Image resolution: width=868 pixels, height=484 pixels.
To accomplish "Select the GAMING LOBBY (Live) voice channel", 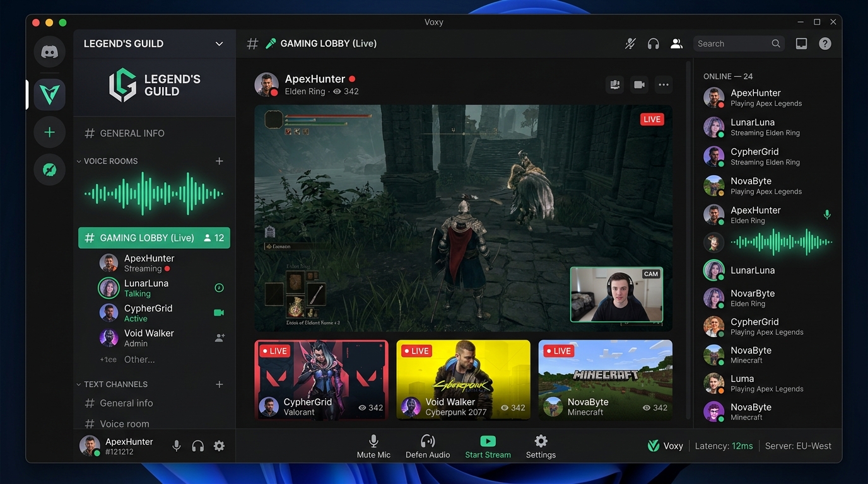I will pos(154,238).
